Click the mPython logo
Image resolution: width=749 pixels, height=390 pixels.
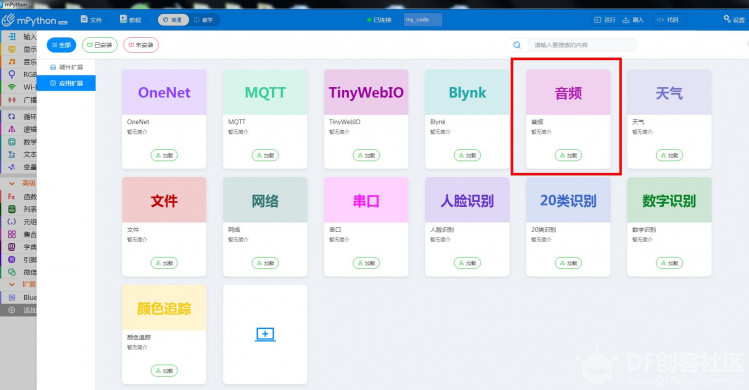[x=34, y=20]
